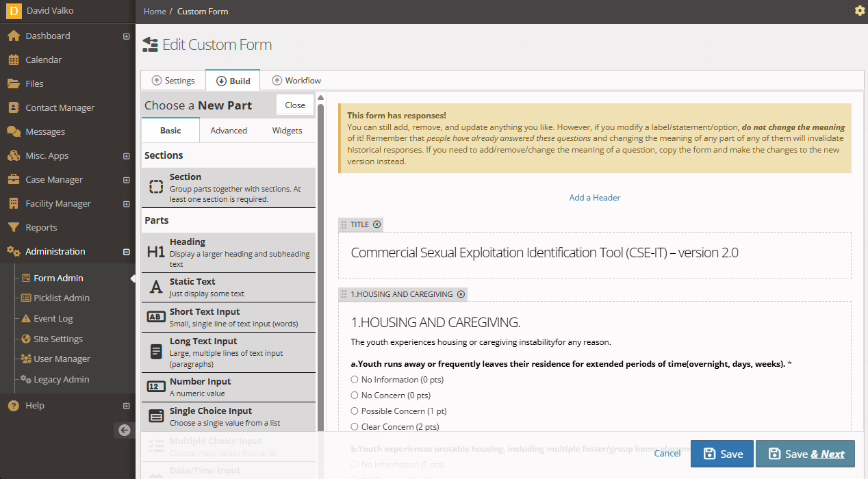The image size is (868, 479).
Task: Click the Number Input part icon
Action: click(x=156, y=387)
